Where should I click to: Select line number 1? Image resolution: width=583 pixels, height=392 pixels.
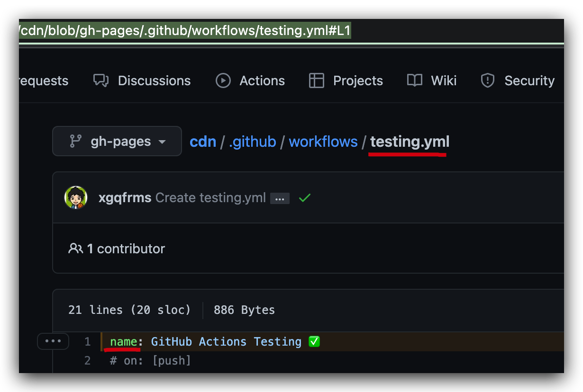tap(87, 341)
